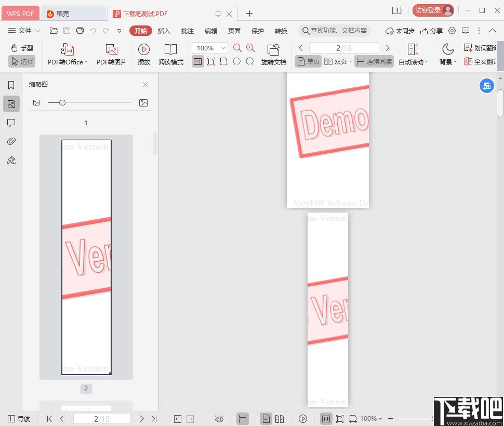Toggle actual size 1:1 in ribbon
The image size is (504, 426).
(197, 61)
